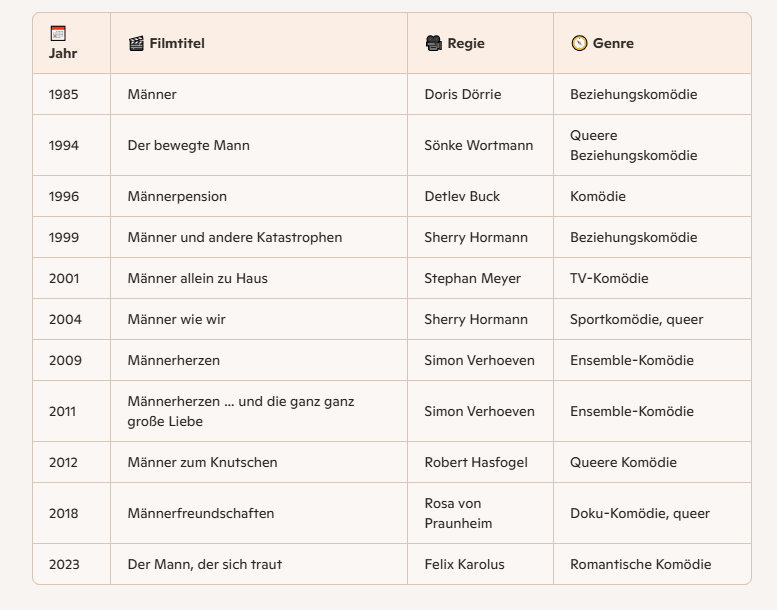The height and width of the screenshot is (610, 777).
Task: Select the Regie column header text
Action: (466, 43)
